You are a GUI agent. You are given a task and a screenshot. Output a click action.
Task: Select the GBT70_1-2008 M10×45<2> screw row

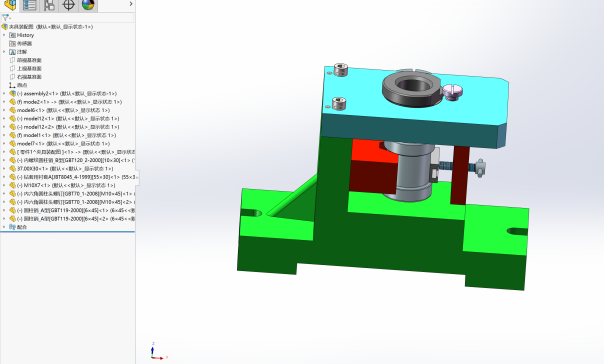click(76, 202)
